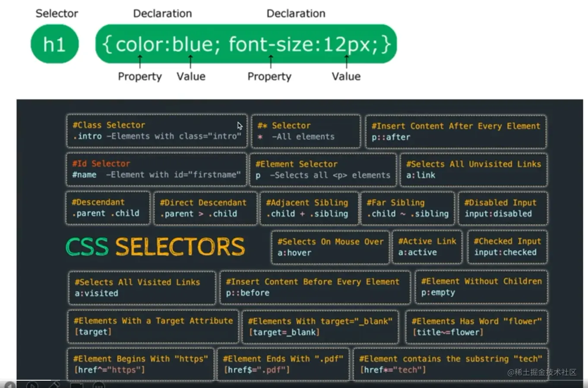Click the 'Value' label under blue

point(191,76)
